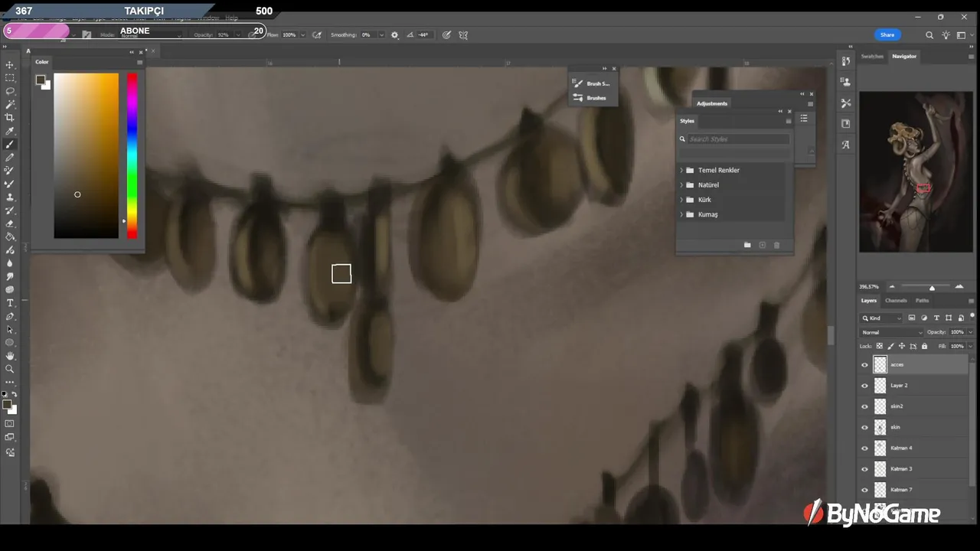Select the Crop tool

pyautogui.click(x=10, y=117)
